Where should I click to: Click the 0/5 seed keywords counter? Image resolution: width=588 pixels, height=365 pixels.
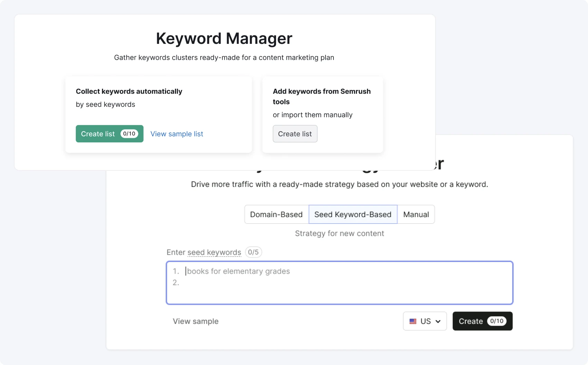[253, 252]
